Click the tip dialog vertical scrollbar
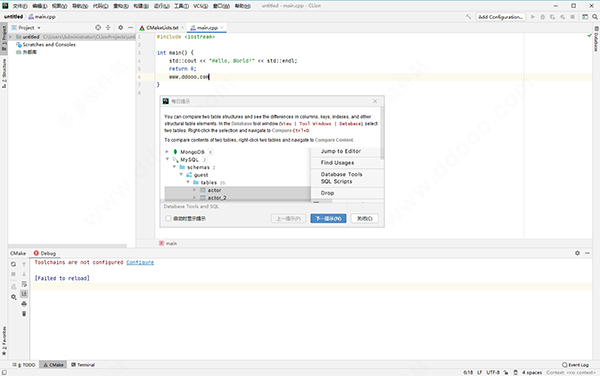The width and height of the screenshot is (600, 376). pos(382,133)
